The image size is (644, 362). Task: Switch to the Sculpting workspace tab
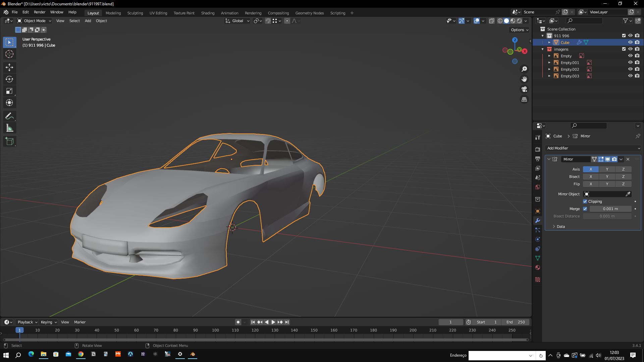pyautogui.click(x=135, y=13)
